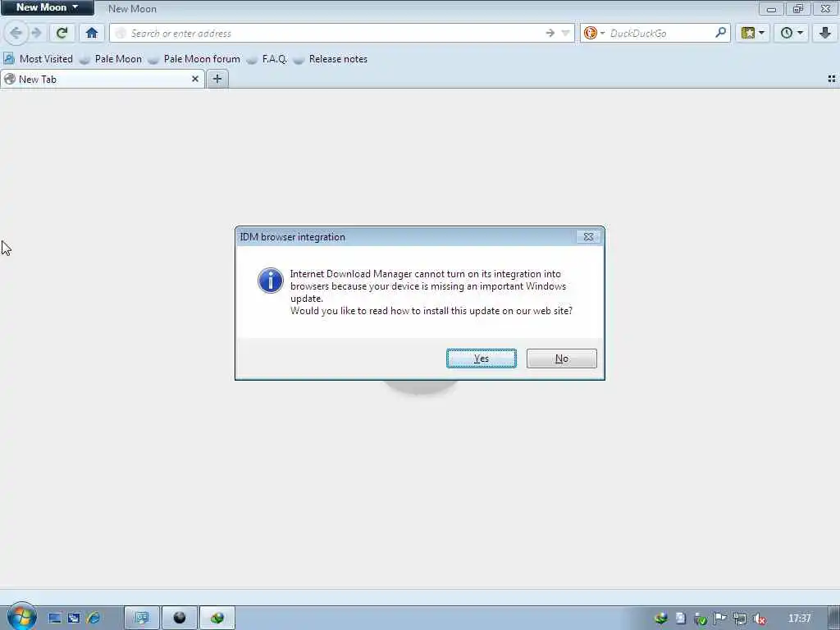Open DuckDuckGo search engine selector

pos(594,33)
